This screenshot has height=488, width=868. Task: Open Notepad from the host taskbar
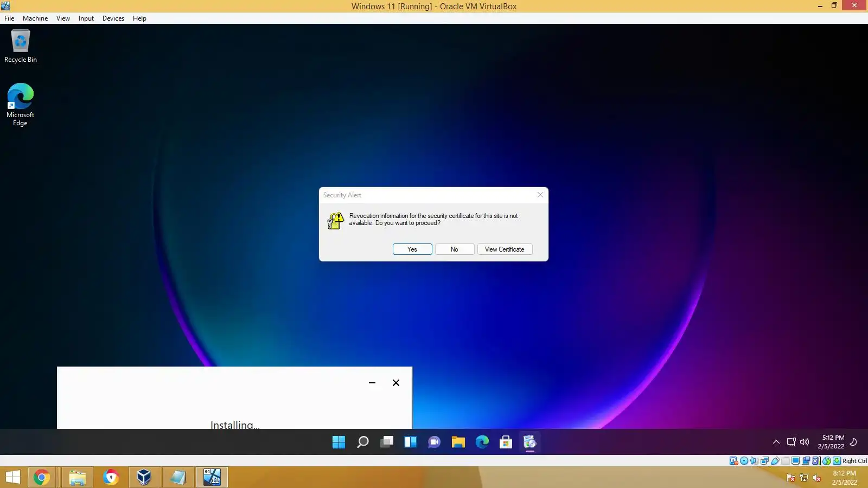[178, 477]
